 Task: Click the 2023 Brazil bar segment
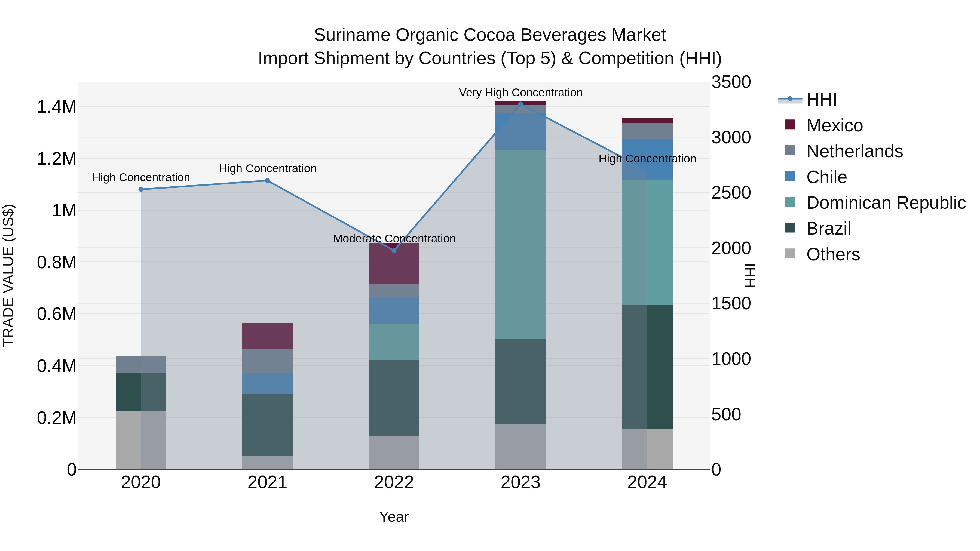[x=521, y=382]
